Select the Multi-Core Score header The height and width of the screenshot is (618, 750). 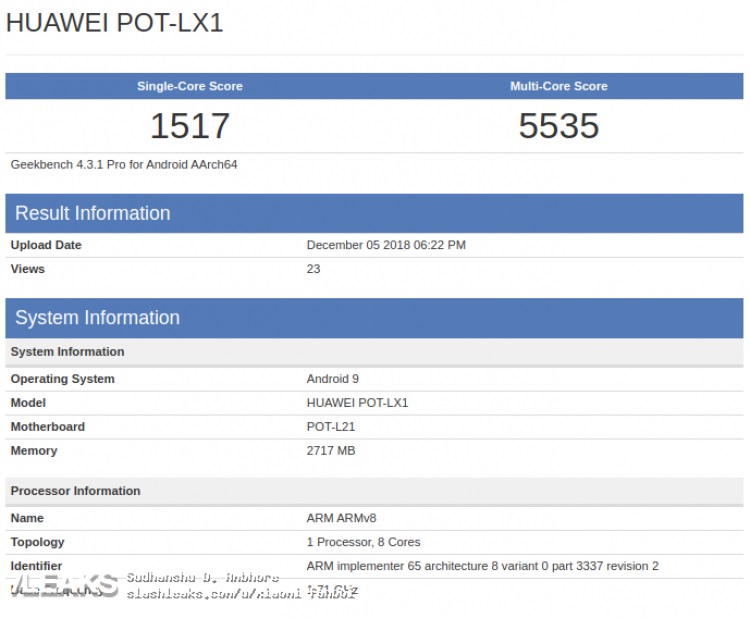[558, 86]
